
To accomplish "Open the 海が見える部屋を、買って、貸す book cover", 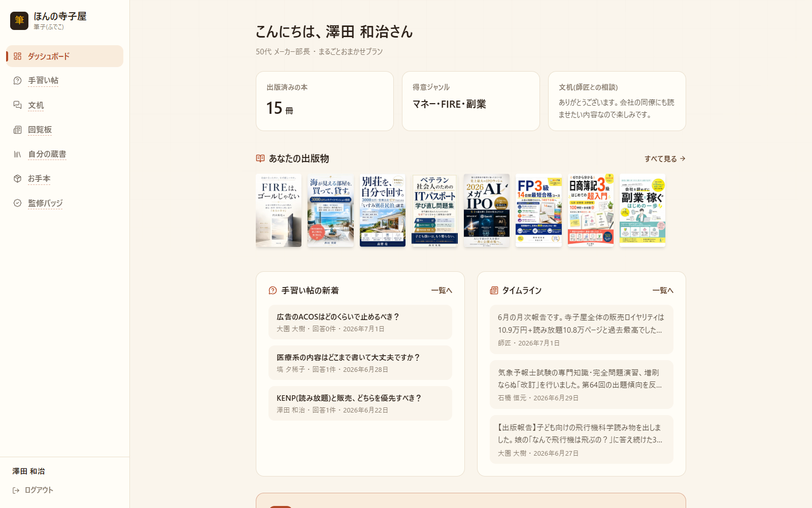I will click(x=330, y=210).
